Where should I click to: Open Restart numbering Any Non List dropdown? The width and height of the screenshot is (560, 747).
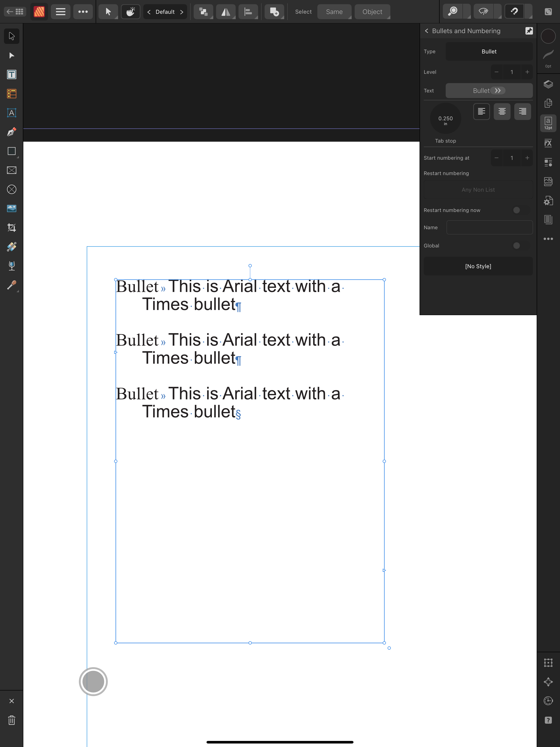coord(478,190)
